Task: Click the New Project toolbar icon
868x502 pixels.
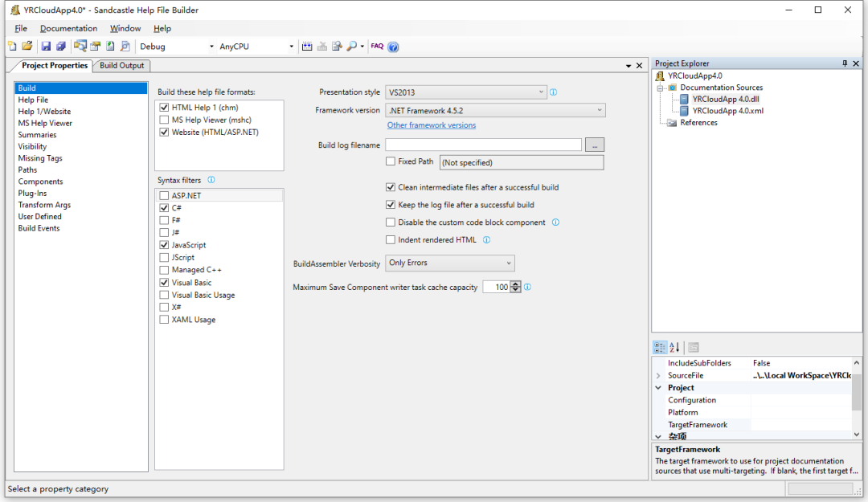Action: pos(12,47)
